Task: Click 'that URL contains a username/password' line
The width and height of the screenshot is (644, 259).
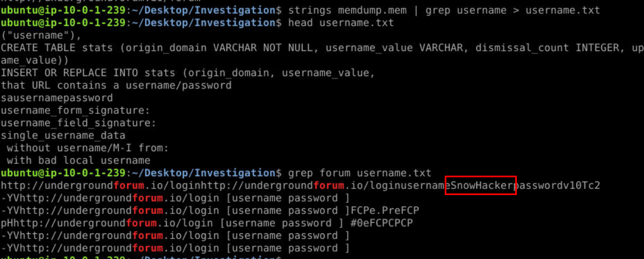Action: point(116,85)
